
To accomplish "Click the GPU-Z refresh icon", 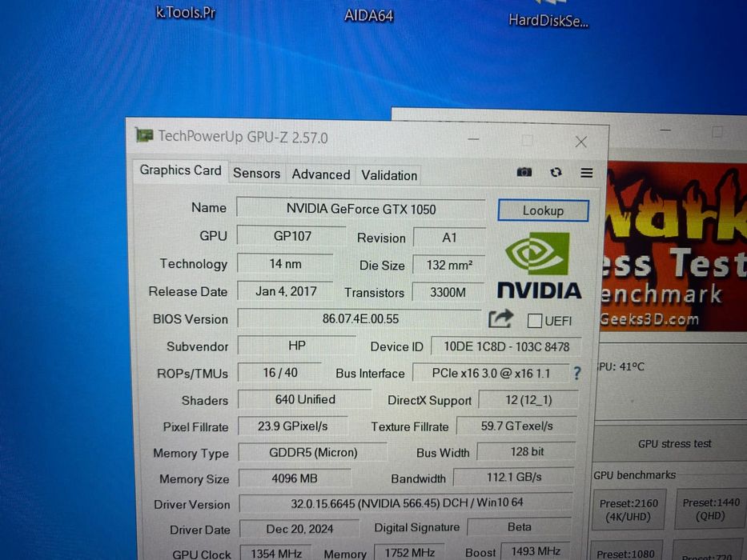I will pos(556,172).
